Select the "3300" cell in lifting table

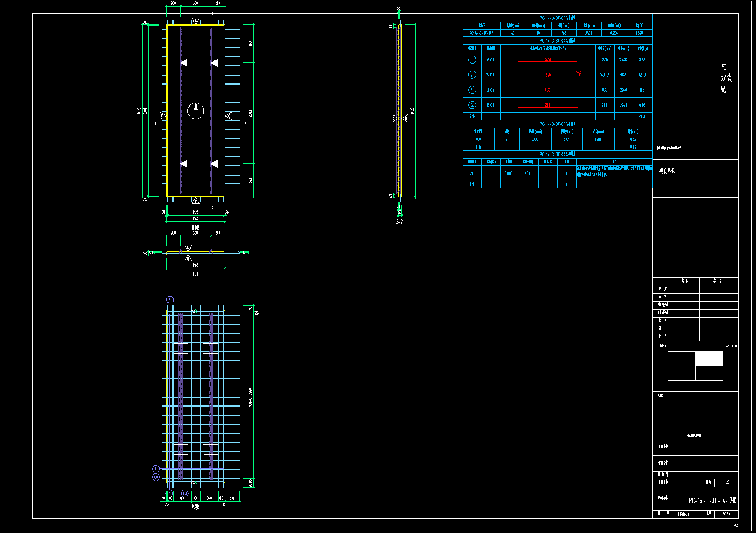click(x=535, y=139)
